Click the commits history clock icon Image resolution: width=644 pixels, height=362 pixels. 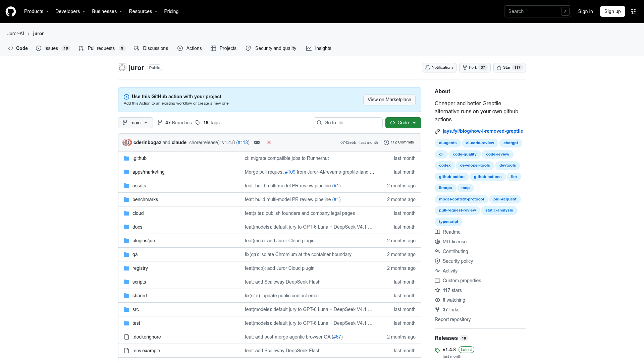(386, 142)
